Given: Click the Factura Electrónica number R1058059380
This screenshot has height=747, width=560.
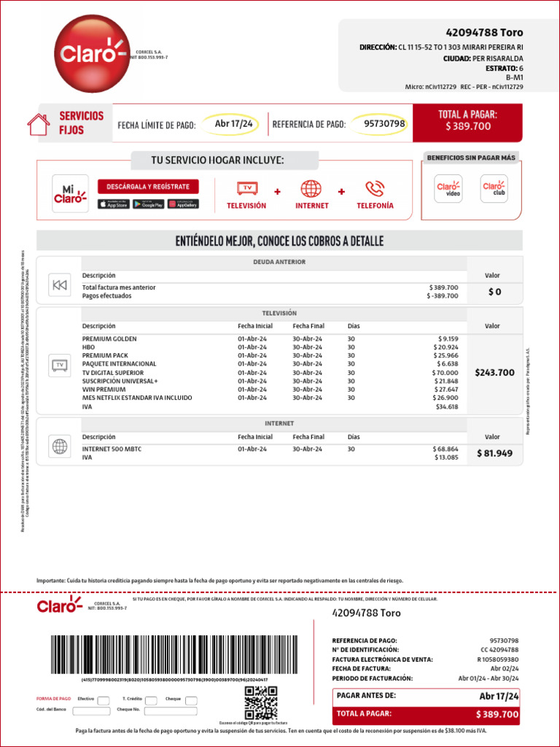Looking at the screenshot, I should 497,659.
